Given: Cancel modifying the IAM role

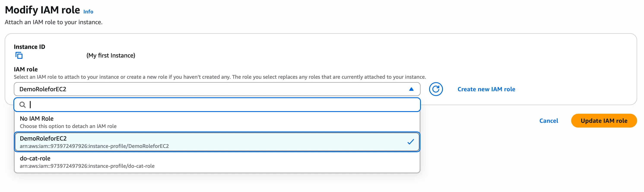Looking at the screenshot, I should [549, 121].
